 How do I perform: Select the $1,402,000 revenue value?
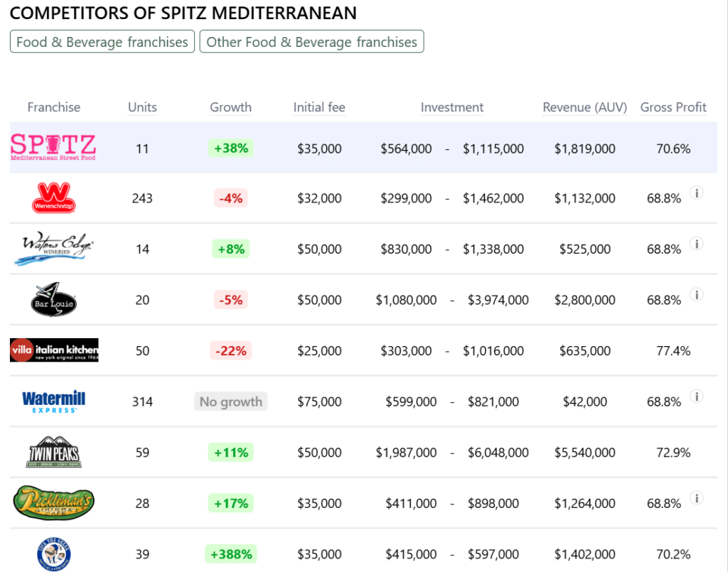tap(584, 554)
